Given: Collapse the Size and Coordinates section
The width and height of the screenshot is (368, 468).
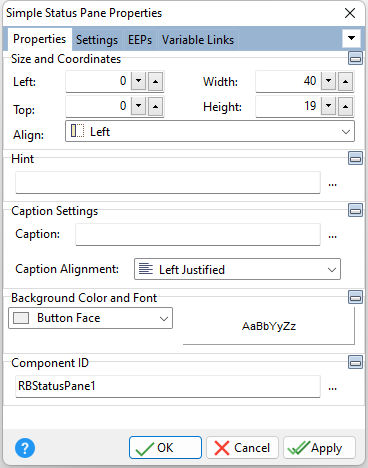Looking at the screenshot, I should pos(355,58).
